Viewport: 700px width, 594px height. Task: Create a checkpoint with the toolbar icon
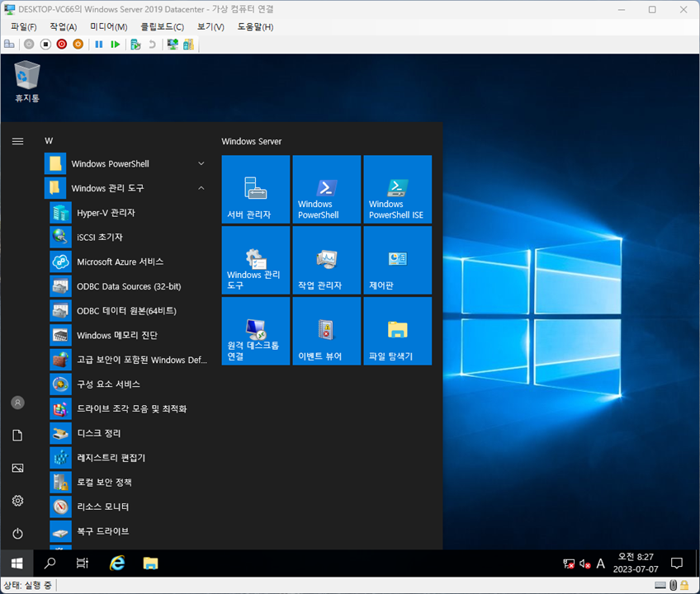[135, 45]
